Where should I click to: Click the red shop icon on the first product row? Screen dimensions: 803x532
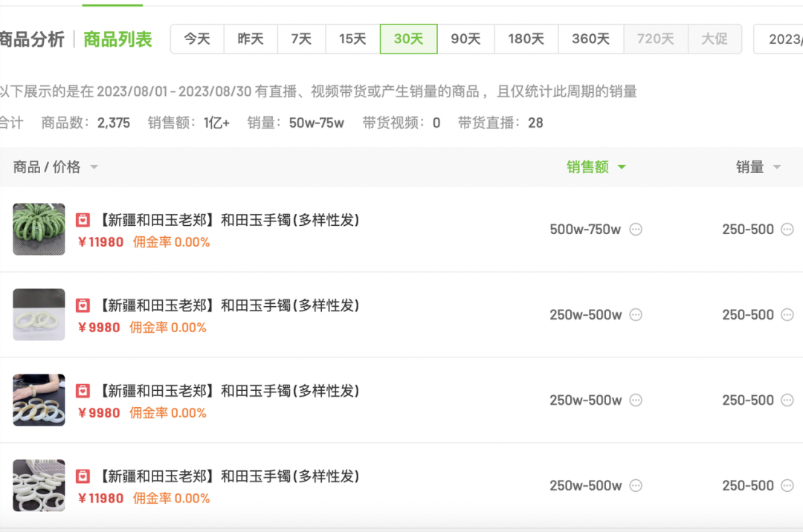83,220
